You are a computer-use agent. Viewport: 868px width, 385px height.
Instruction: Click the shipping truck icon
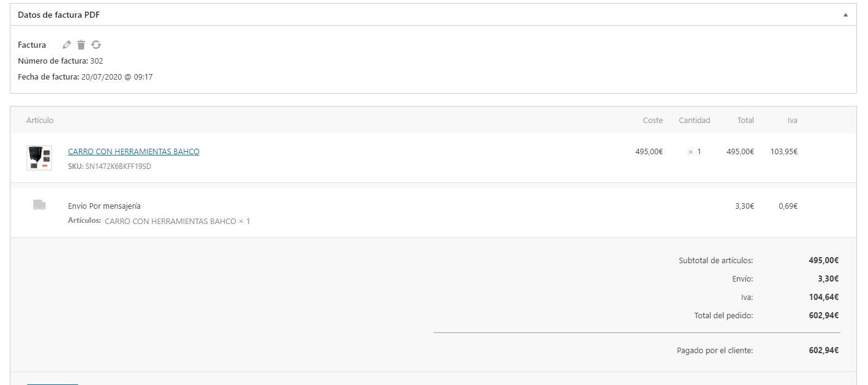click(39, 205)
